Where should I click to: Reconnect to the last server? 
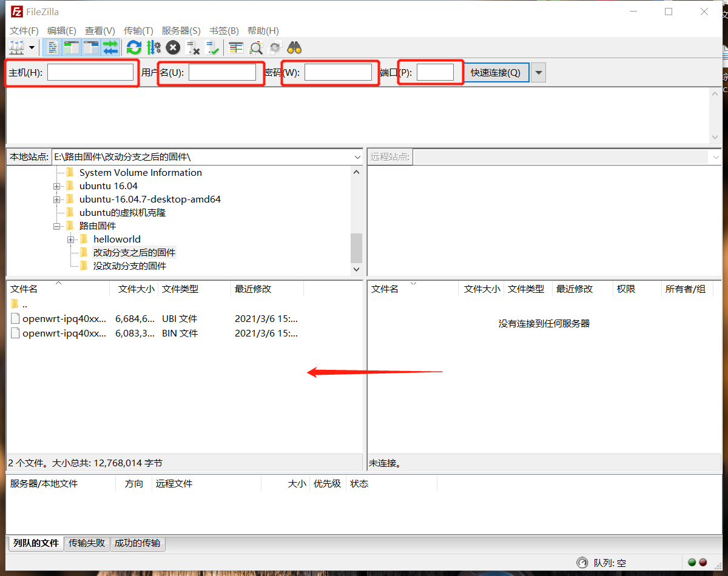(212, 47)
